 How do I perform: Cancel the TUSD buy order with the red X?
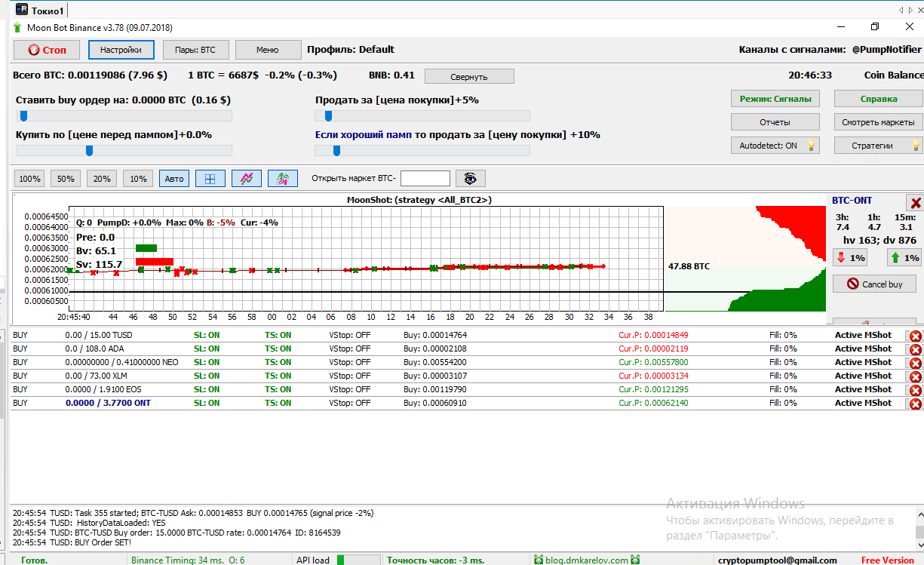916,336
